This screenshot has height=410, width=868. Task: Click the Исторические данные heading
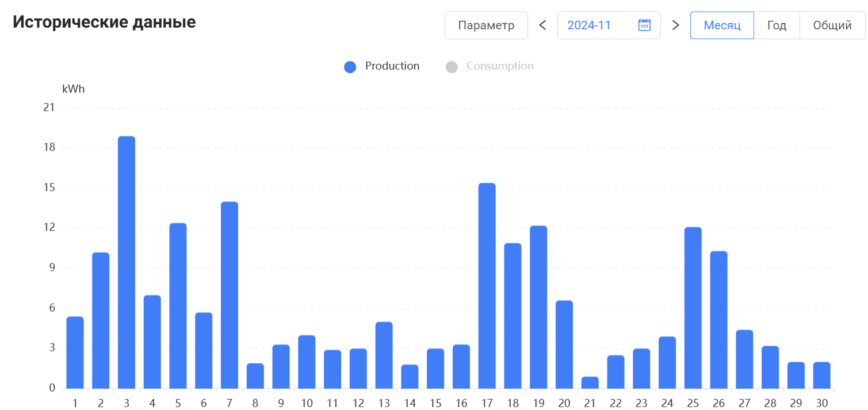point(104,22)
